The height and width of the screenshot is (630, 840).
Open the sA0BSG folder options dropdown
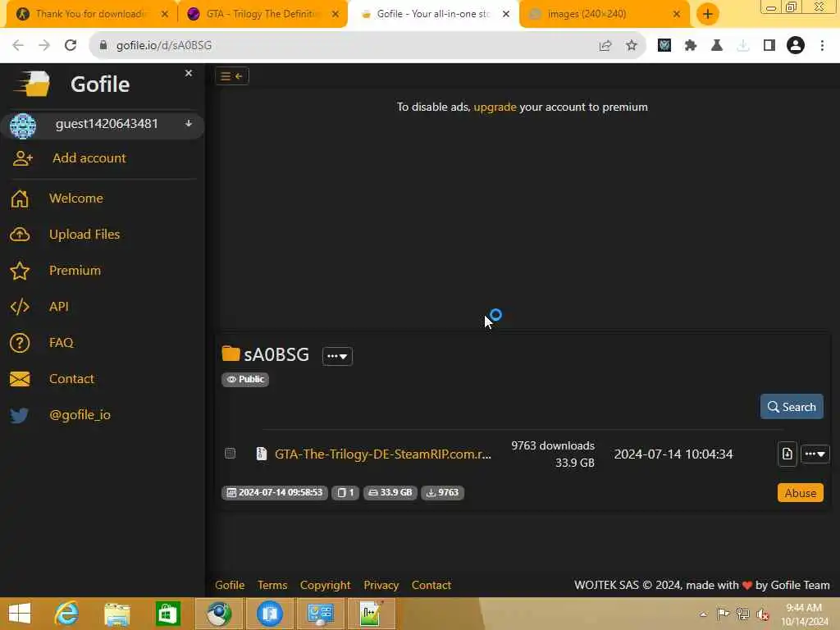[337, 356]
